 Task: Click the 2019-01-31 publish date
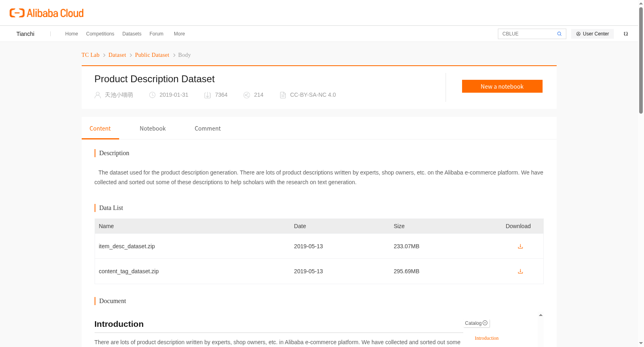coord(174,95)
